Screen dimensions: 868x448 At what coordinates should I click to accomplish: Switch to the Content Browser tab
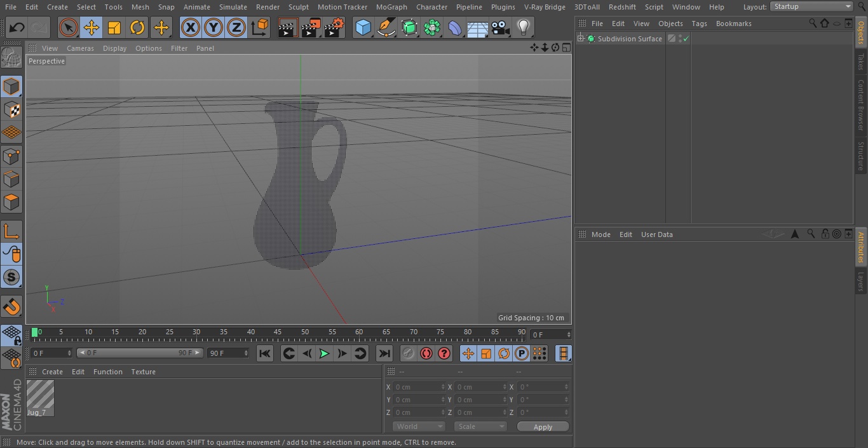(861, 105)
